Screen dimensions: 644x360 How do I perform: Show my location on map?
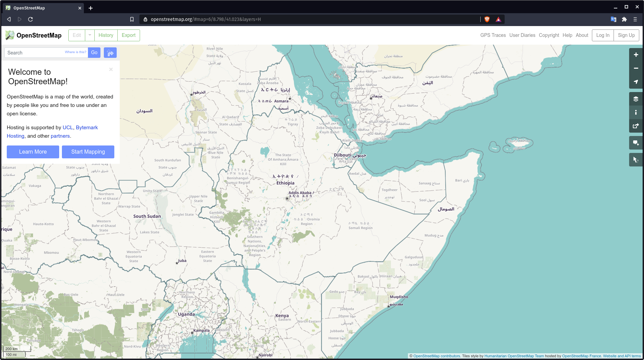636,82
